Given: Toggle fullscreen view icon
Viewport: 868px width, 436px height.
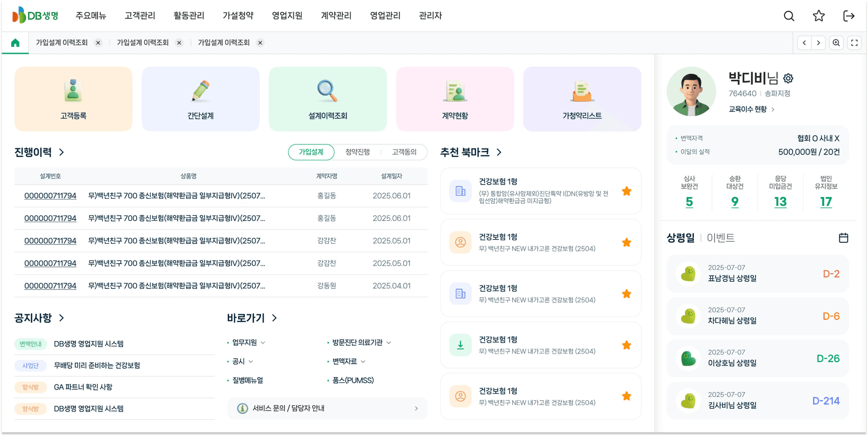Looking at the screenshot, I should (x=854, y=43).
